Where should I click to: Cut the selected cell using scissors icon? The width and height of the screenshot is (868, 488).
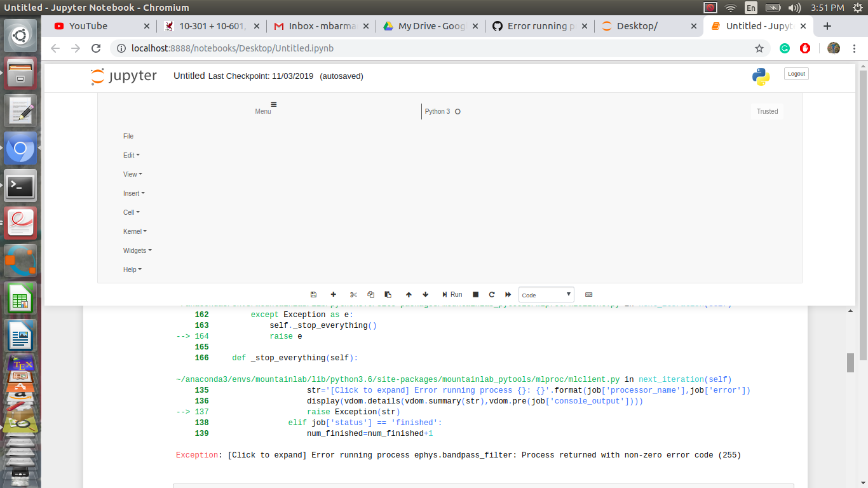(x=353, y=294)
